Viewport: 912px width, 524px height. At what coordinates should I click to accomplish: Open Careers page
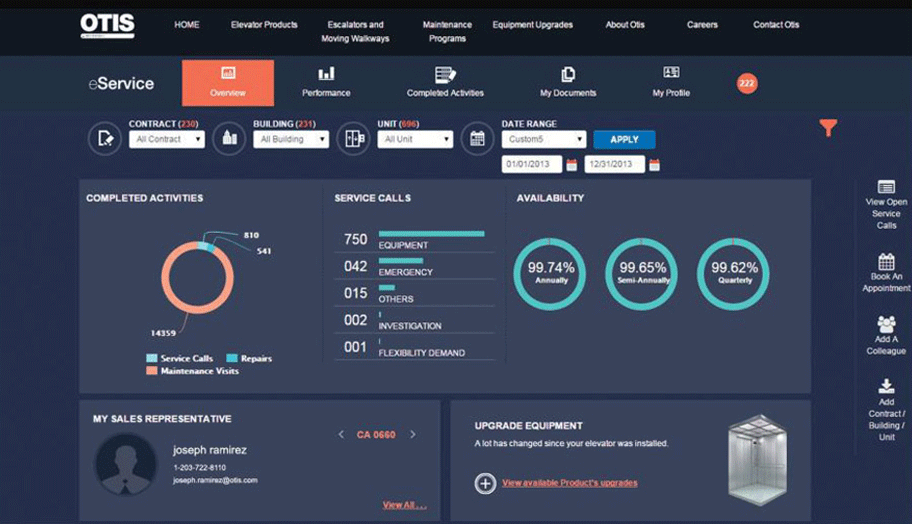click(702, 25)
